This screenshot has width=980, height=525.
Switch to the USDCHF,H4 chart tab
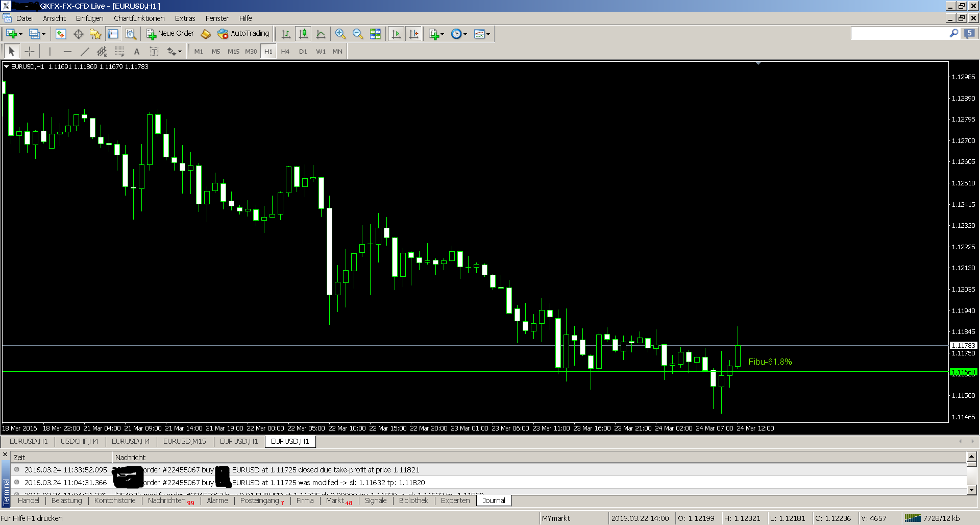[79, 441]
